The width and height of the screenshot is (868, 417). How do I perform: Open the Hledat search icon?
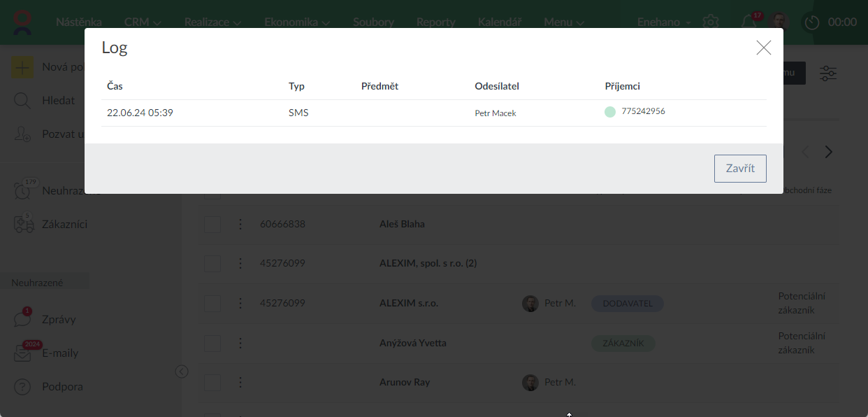[x=22, y=101]
